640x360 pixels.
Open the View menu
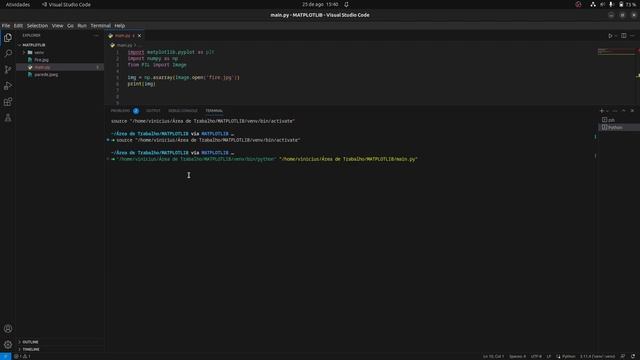point(58,25)
